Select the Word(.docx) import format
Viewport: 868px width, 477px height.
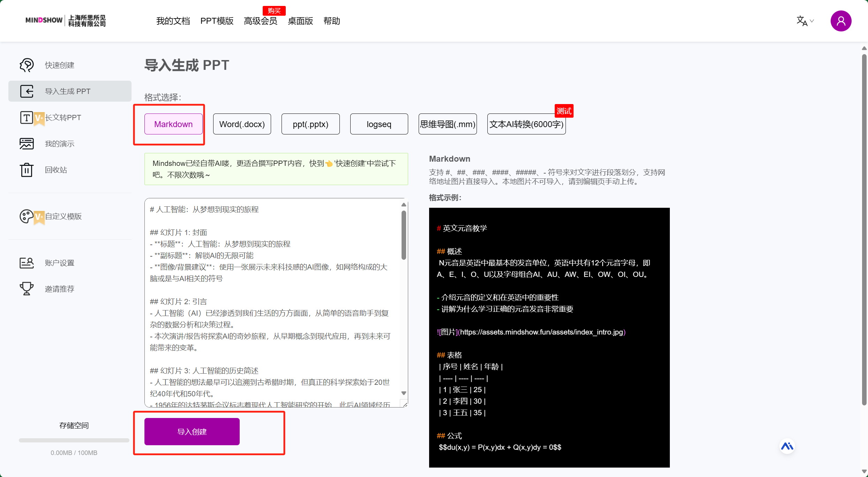click(242, 124)
